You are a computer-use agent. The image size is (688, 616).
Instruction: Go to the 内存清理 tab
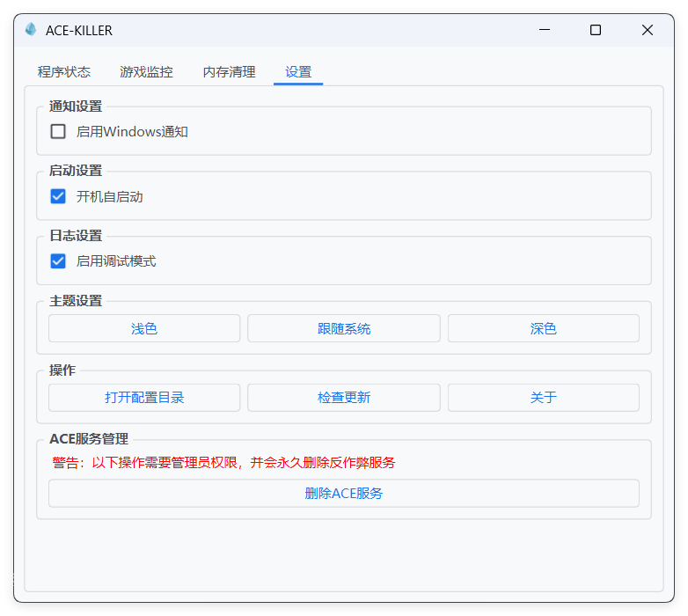(229, 71)
